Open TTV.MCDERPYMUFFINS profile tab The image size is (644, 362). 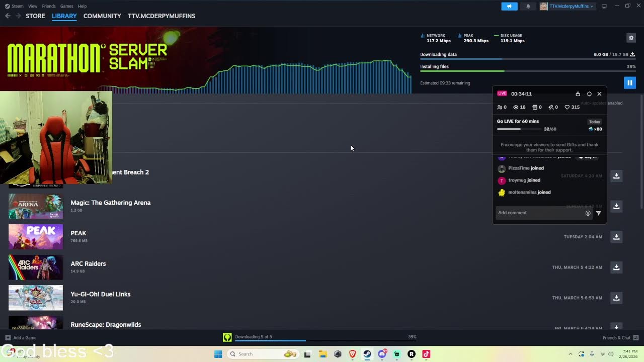(162, 16)
